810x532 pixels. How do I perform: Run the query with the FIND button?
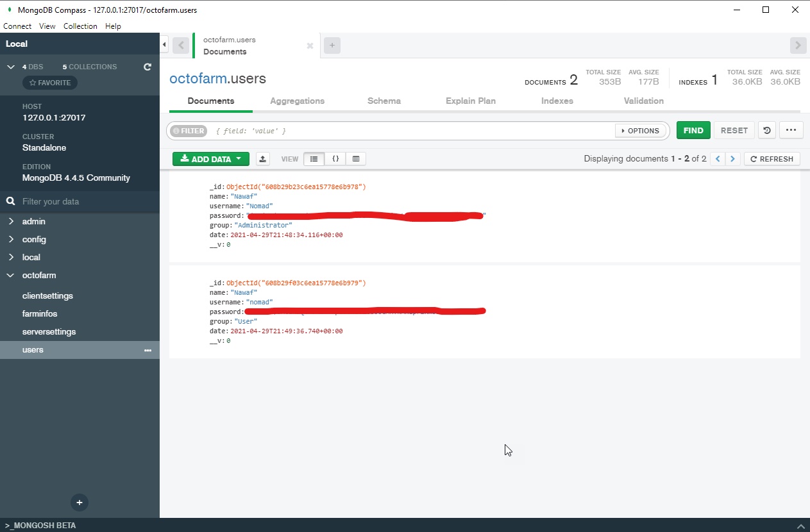pos(693,129)
